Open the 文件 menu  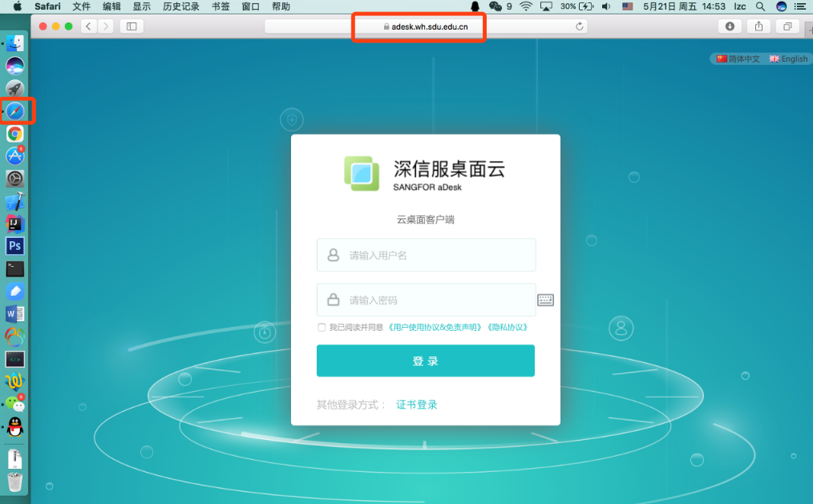click(81, 6)
